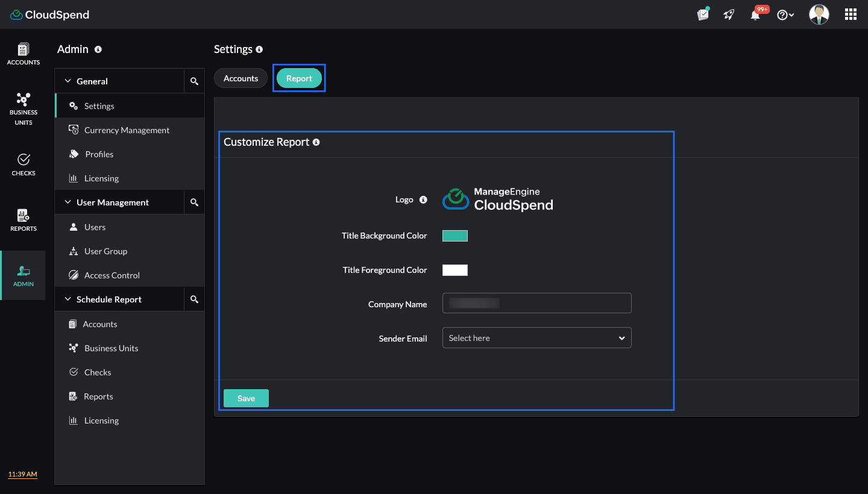Open the apps grid at top right
Image resolution: width=868 pixels, height=494 pixels.
coord(851,14)
